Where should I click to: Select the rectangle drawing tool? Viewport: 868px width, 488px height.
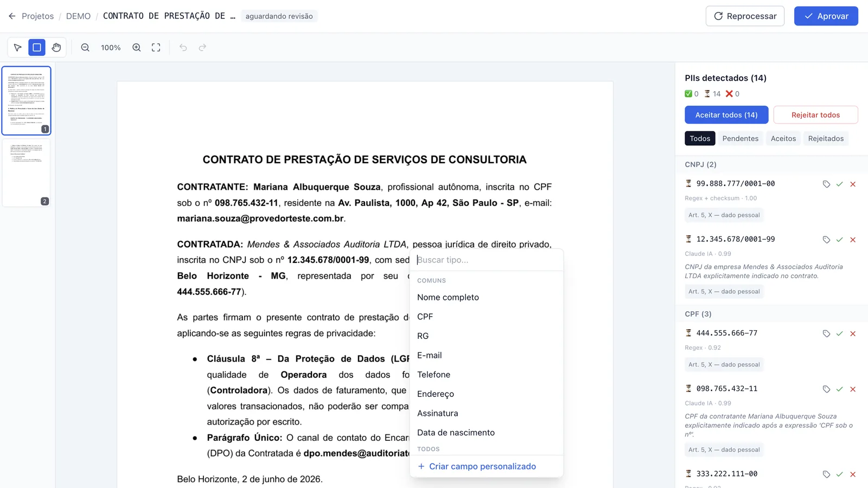coord(37,48)
